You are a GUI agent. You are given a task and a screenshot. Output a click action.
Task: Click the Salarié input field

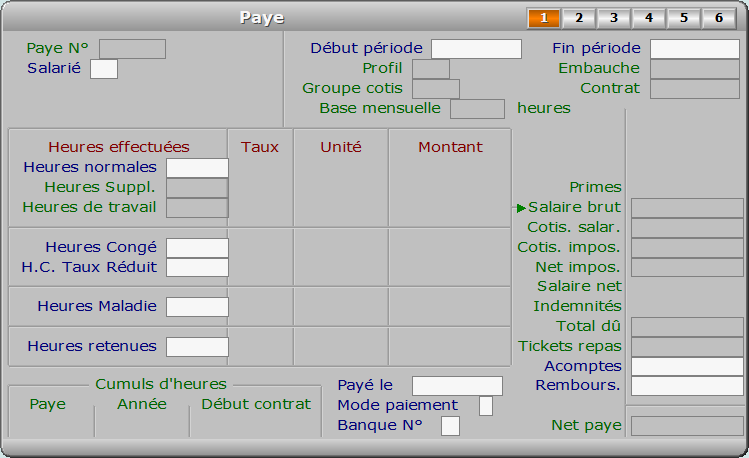click(104, 69)
